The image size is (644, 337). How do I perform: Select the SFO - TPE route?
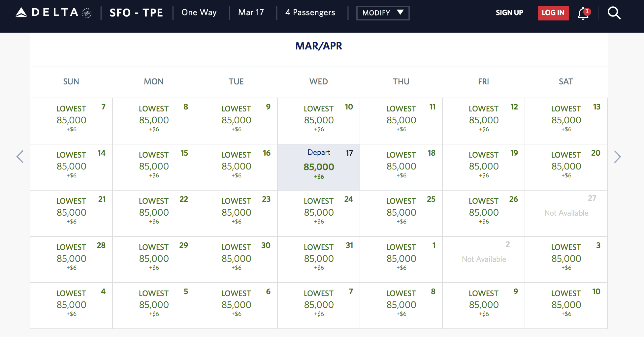(136, 13)
